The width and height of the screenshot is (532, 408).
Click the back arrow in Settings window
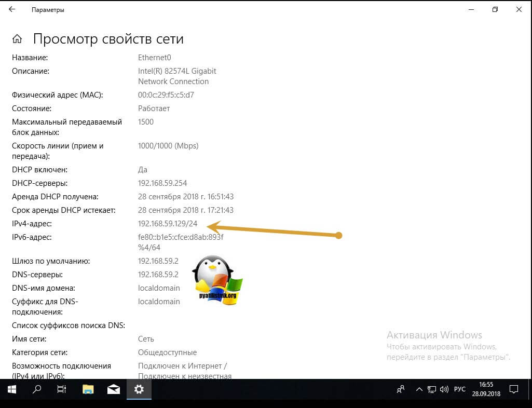point(12,9)
